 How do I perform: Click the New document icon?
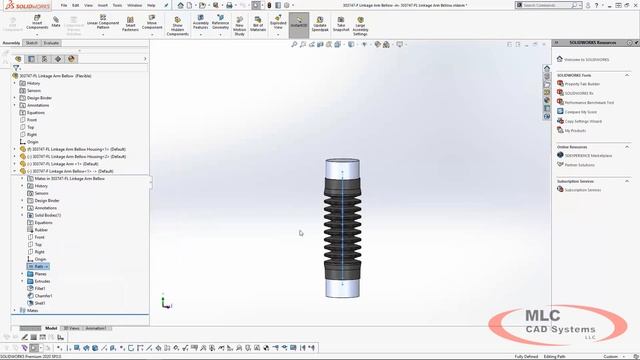coord(189,5)
